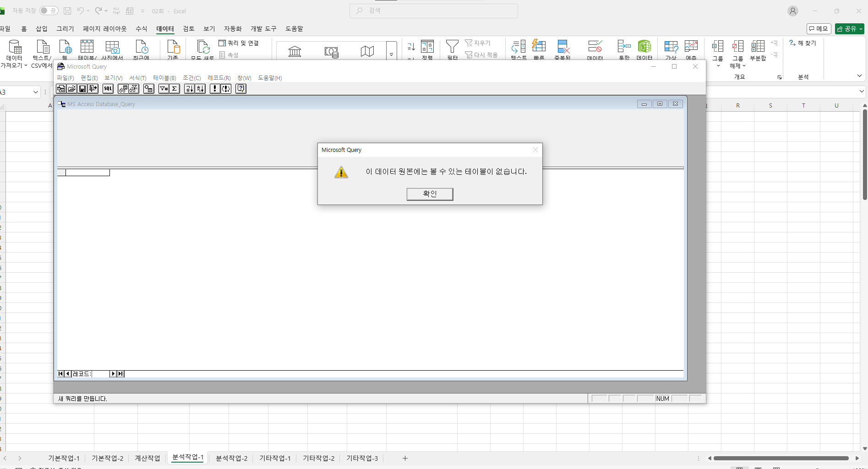868x469 pixels.
Task: Click the Return Data door icon
Action: pyautogui.click(x=93, y=89)
